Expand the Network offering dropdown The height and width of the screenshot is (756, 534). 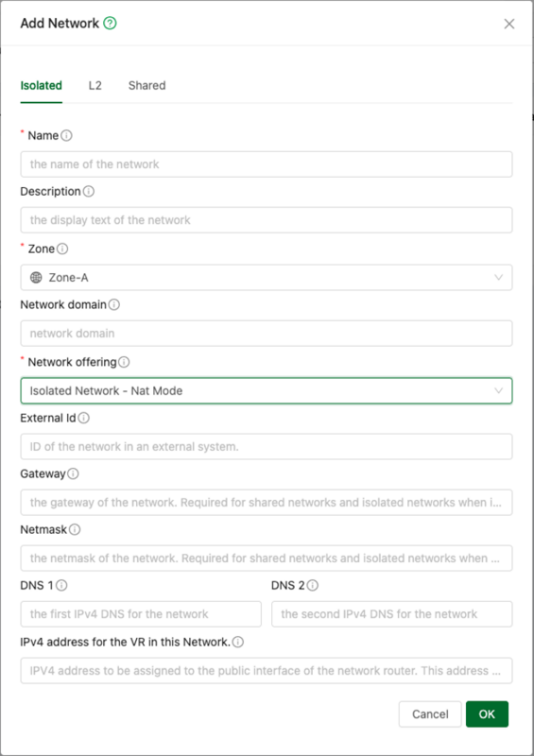tap(267, 390)
